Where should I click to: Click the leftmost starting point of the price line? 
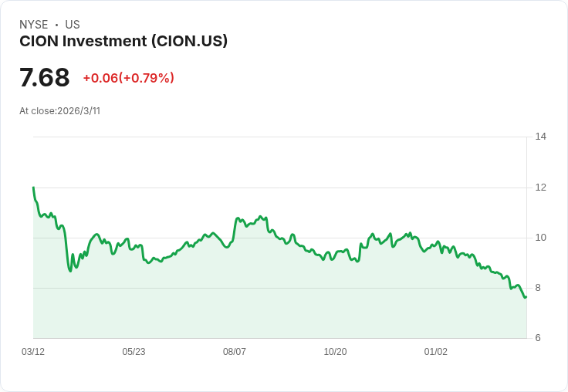[x=33, y=188]
